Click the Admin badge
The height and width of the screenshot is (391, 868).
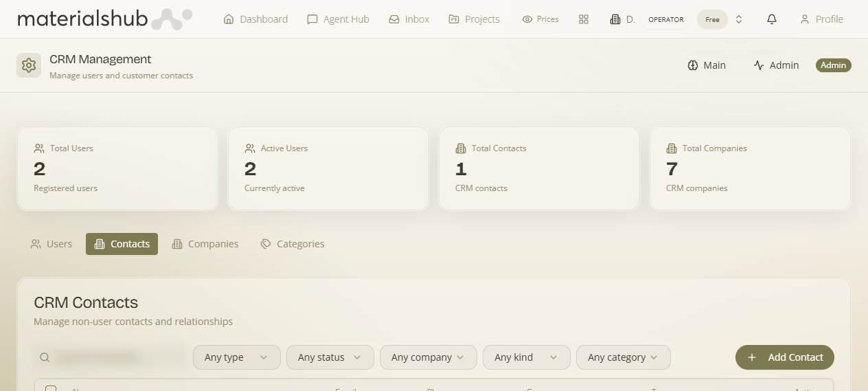[834, 65]
